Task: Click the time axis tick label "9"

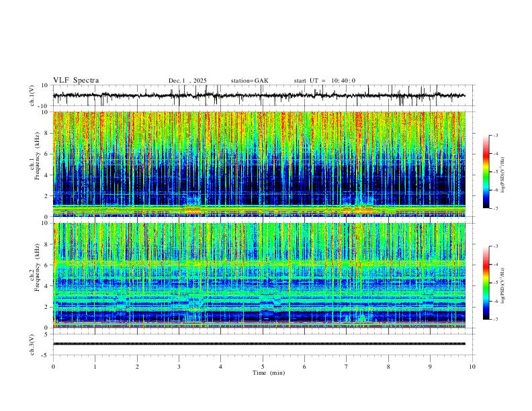Action: 430,367
